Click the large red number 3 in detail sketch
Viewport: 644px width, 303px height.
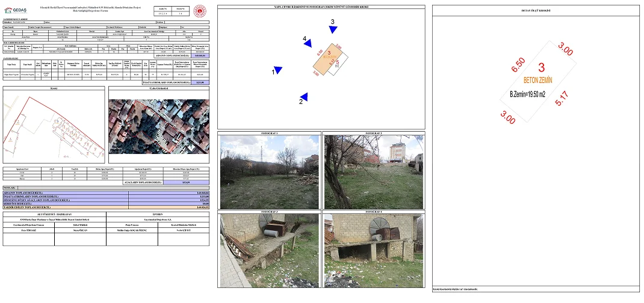tap(541, 68)
